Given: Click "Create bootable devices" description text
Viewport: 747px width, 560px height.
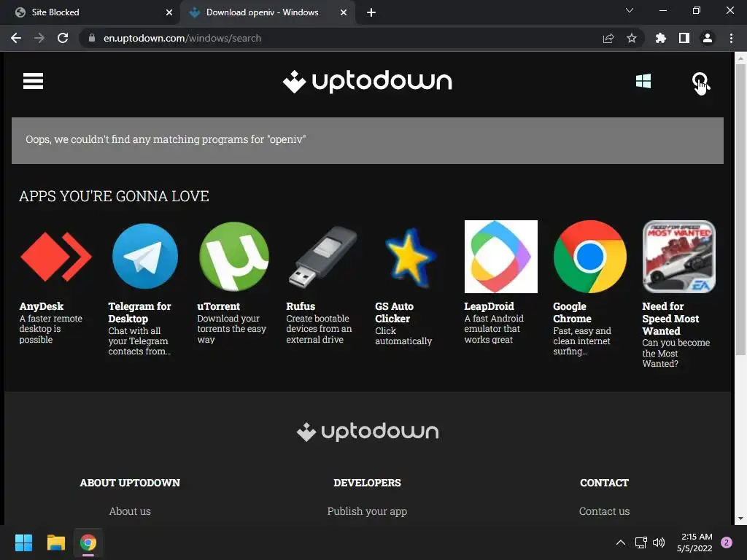Looking at the screenshot, I should coord(319,329).
